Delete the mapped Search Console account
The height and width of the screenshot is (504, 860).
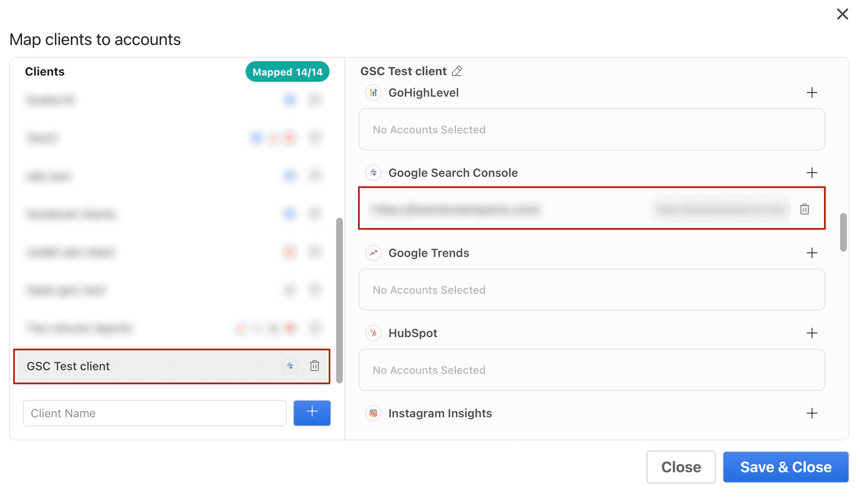click(x=804, y=209)
